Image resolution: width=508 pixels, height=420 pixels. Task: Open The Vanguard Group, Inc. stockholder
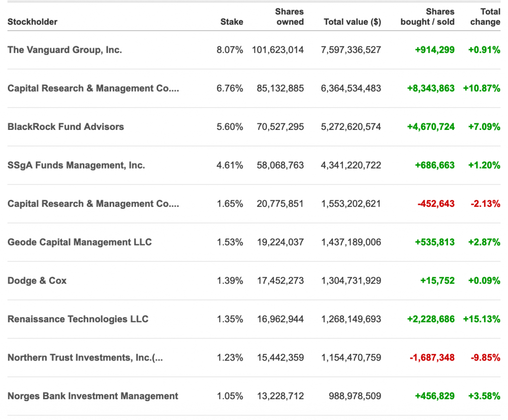pyautogui.click(x=65, y=50)
